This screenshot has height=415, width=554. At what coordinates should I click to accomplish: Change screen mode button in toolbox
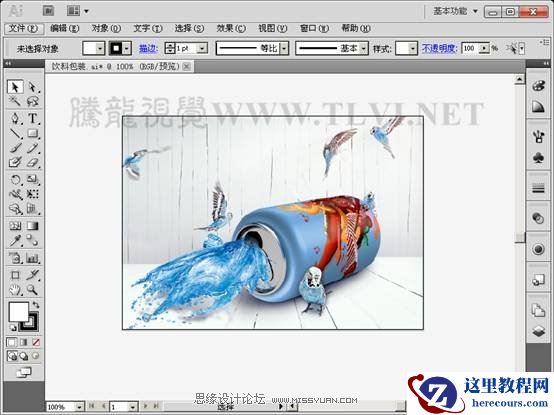(24, 373)
